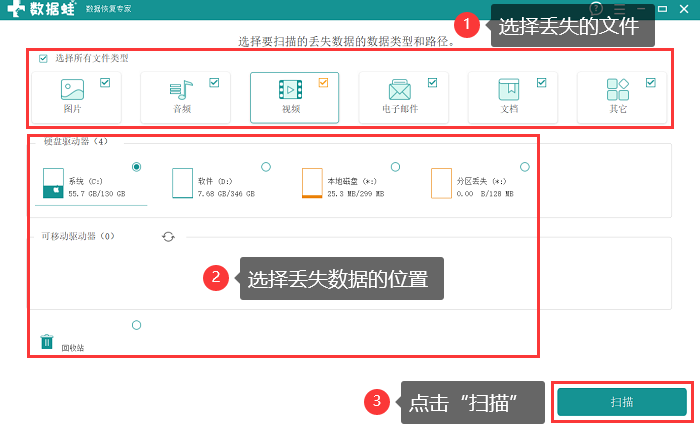Click the 其它 other types icon

coord(618,89)
